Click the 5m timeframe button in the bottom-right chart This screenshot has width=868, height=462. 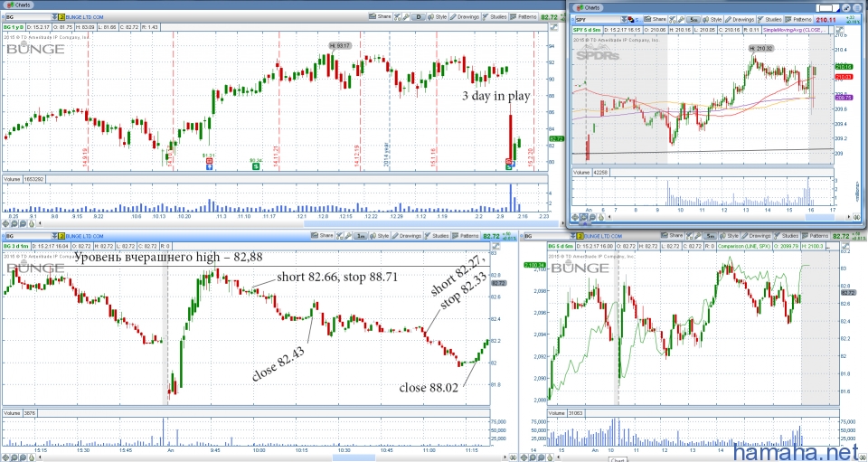pyautogui.click(x=710, y=235)
